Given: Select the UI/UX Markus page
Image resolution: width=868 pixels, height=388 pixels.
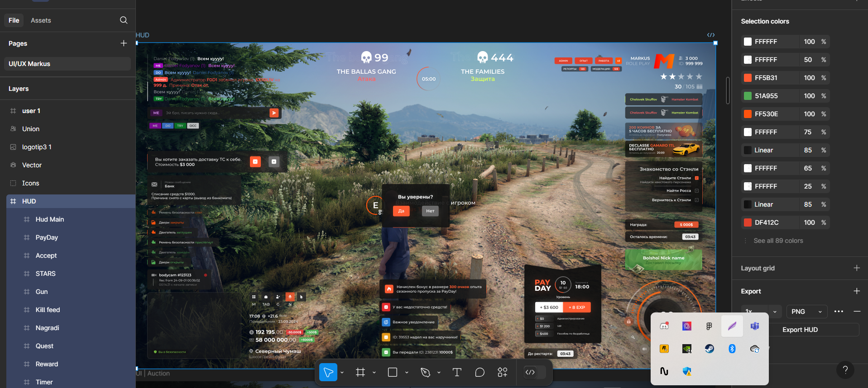Looking at the screenshot, I should coord(67,64).
